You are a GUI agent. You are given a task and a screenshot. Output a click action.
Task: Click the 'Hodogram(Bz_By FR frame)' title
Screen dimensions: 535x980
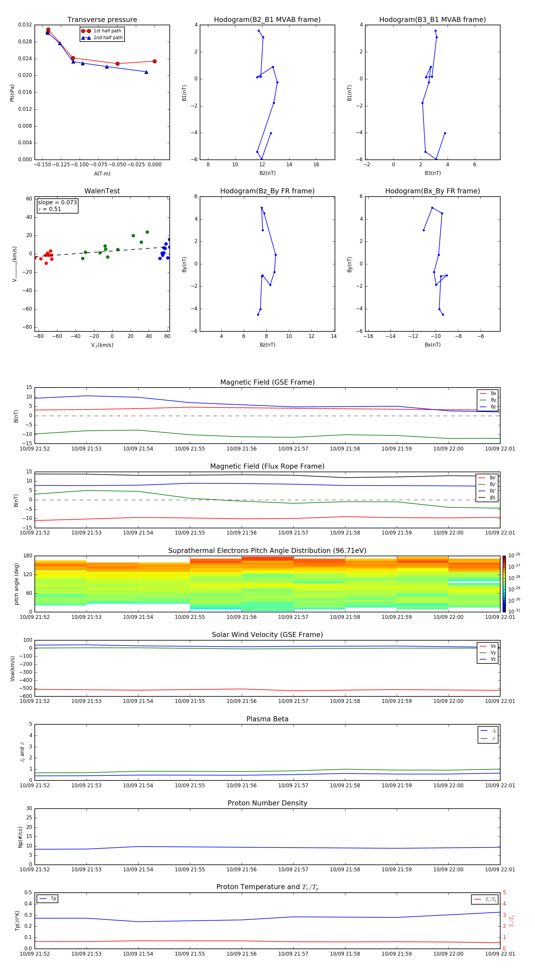tap(267, 191)
